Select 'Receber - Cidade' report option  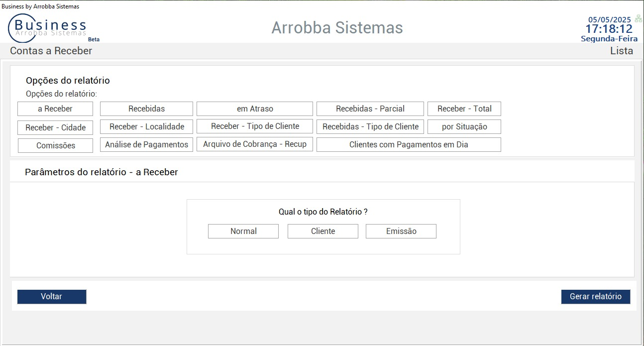(x=55, y=128)
